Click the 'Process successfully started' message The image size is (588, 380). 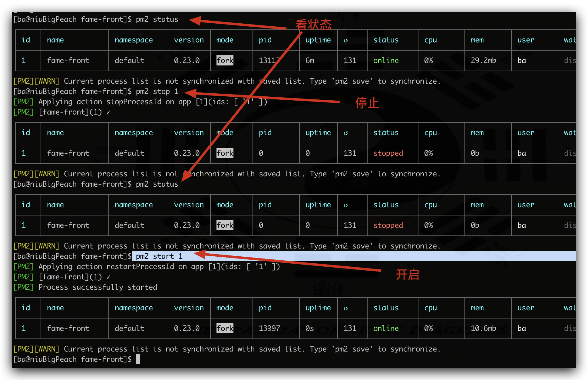[97, 287]
